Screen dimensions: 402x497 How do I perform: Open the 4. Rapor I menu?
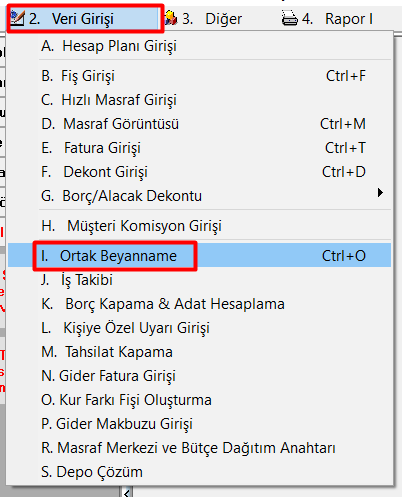pos(327,19)
